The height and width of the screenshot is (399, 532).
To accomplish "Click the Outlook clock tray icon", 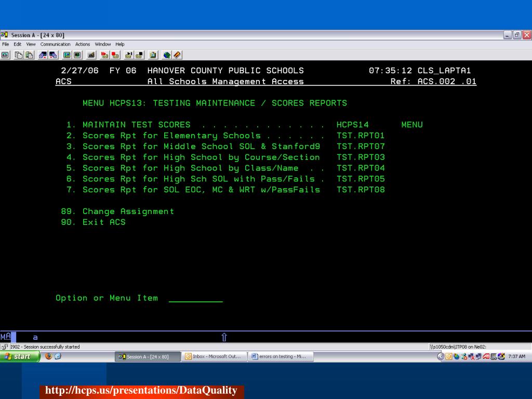I will (x=448, y=356).
